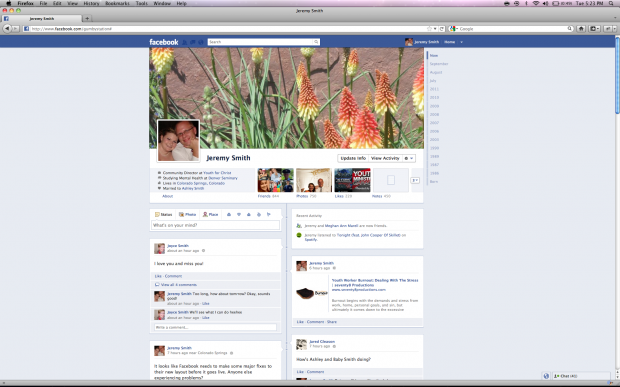620x387 pixels.
Task: Open the History menu
Action: tap(91, 3)
